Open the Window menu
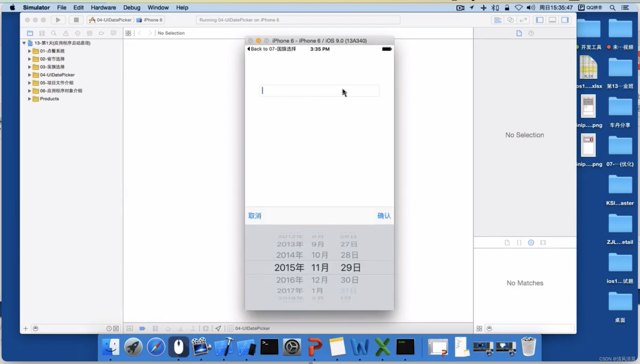Image resolution: width=640 pixels, height=364 pixels. coord(158,7)
